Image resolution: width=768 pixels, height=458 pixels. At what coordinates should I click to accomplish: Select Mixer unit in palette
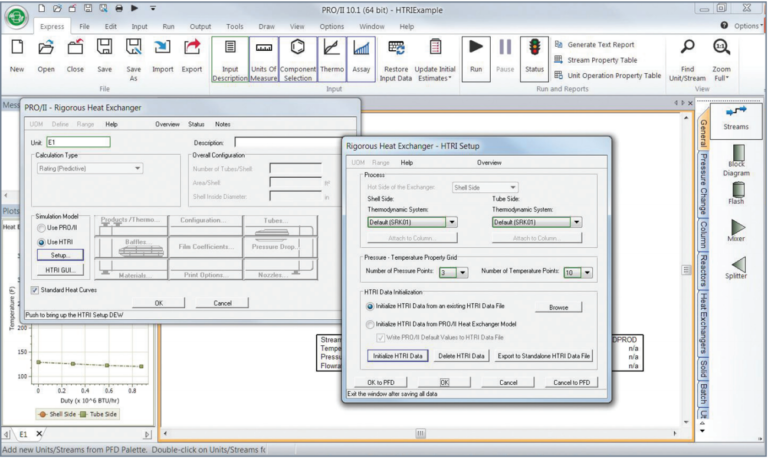(x=736, y=230)
